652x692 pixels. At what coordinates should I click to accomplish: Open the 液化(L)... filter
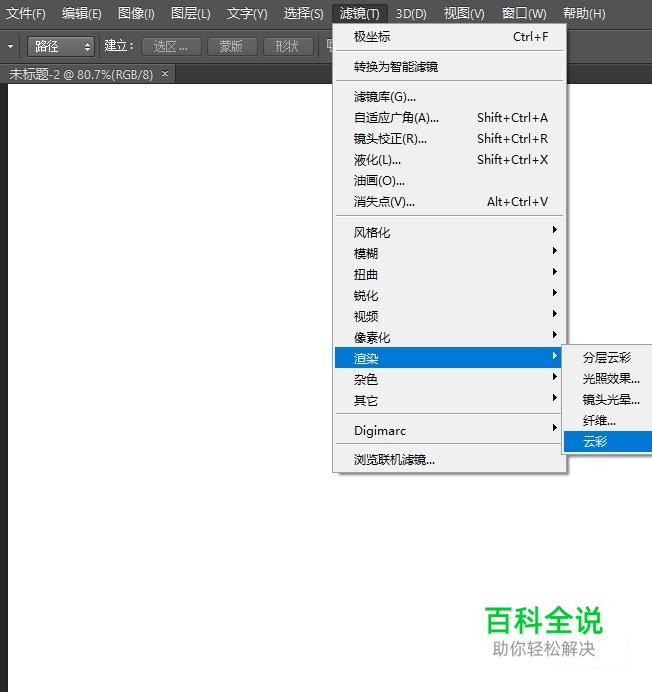(x=450, y=160)
